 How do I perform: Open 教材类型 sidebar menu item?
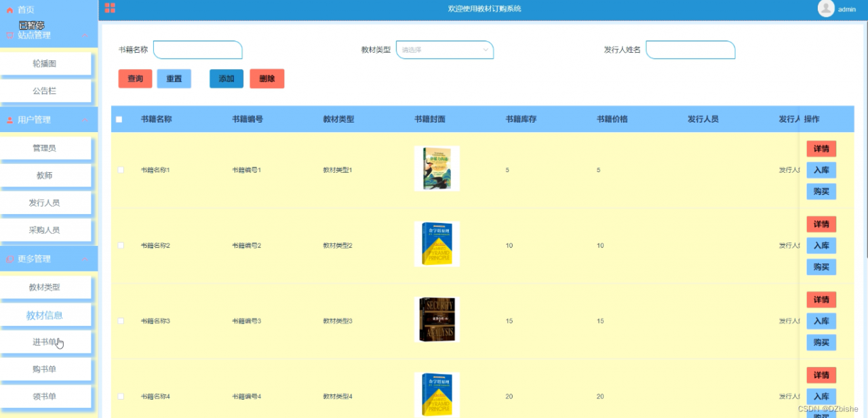(x=45, y=287)
